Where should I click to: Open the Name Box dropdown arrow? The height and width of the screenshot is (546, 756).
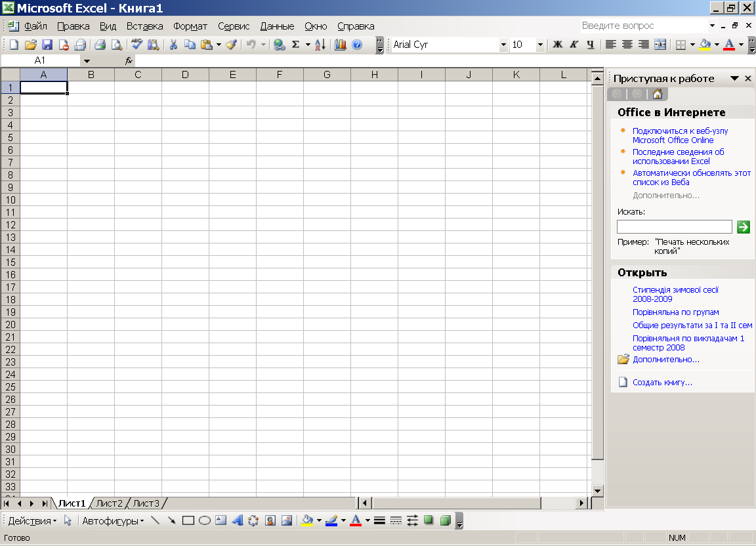87,61
